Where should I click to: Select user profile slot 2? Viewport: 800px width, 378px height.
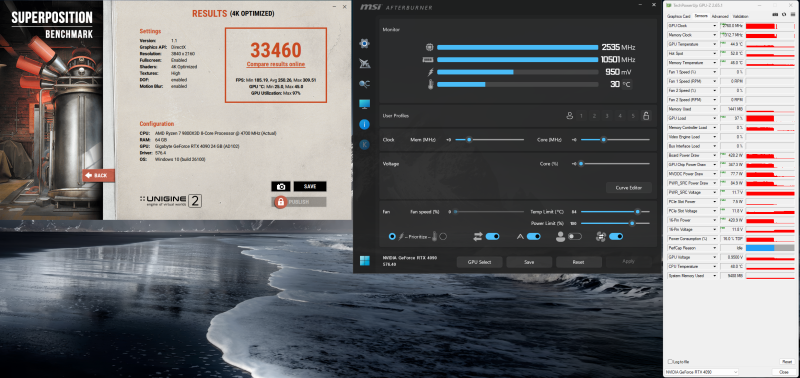point(594,116)
